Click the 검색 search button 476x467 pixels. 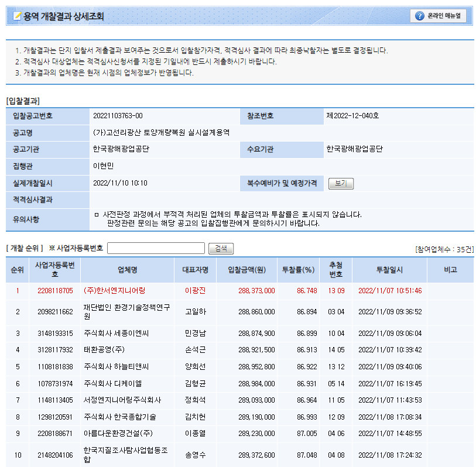pyautogui.click(x=221, y=249)
